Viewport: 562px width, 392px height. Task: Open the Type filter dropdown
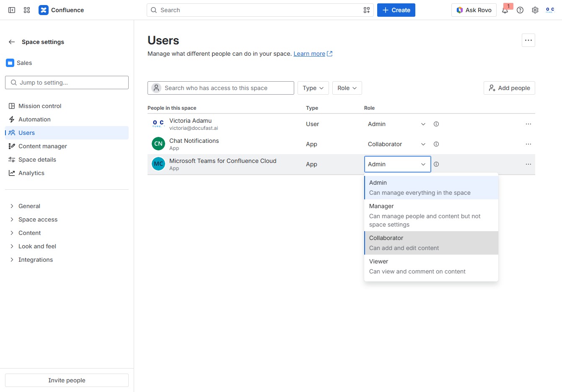313,88
